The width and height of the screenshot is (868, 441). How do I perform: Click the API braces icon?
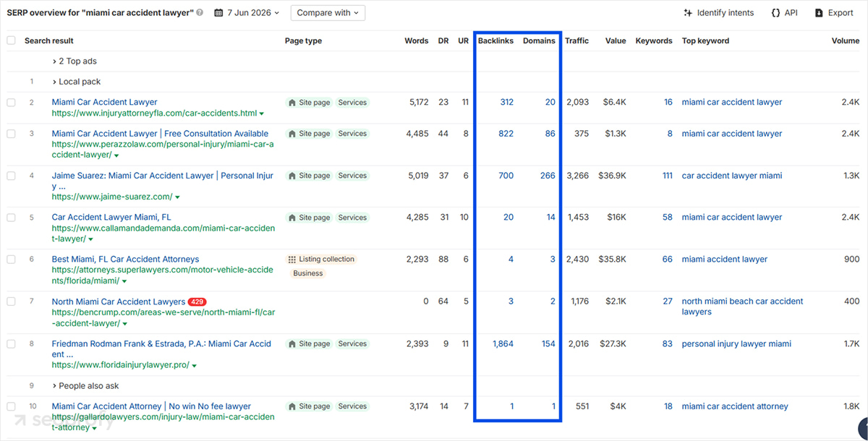click(x=775, y=13)
